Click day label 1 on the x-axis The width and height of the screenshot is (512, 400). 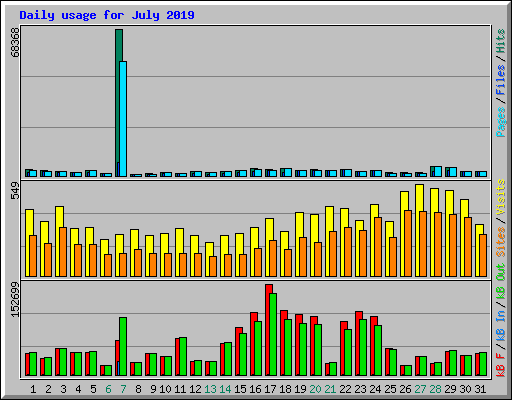33,389
